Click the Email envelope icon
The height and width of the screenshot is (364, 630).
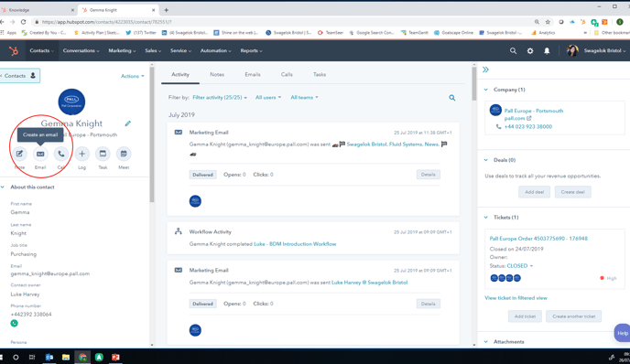click(x=40, y=154)
